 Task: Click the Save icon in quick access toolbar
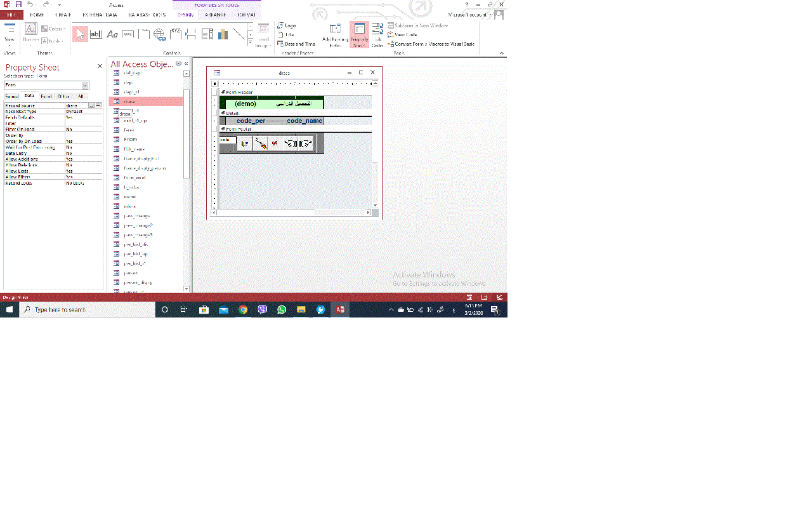(x=18, y=4)
